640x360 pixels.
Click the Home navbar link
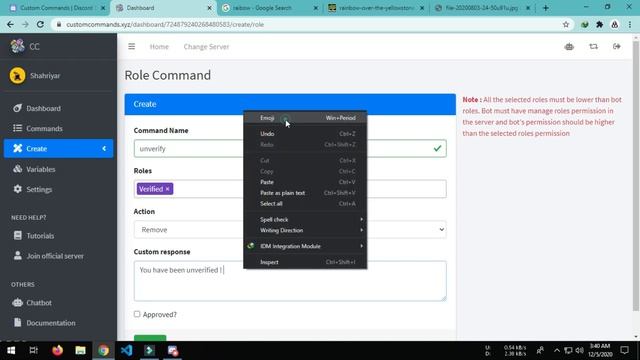coord(159,47)
